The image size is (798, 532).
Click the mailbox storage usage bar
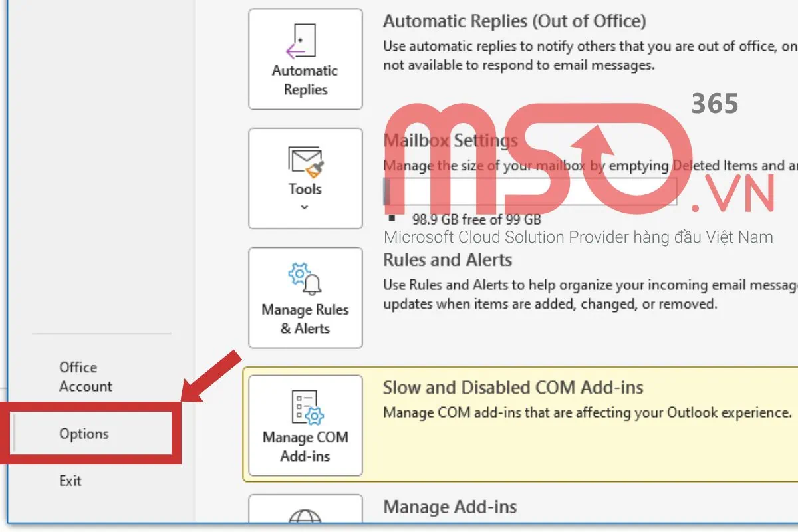click(x=525, y=192)
